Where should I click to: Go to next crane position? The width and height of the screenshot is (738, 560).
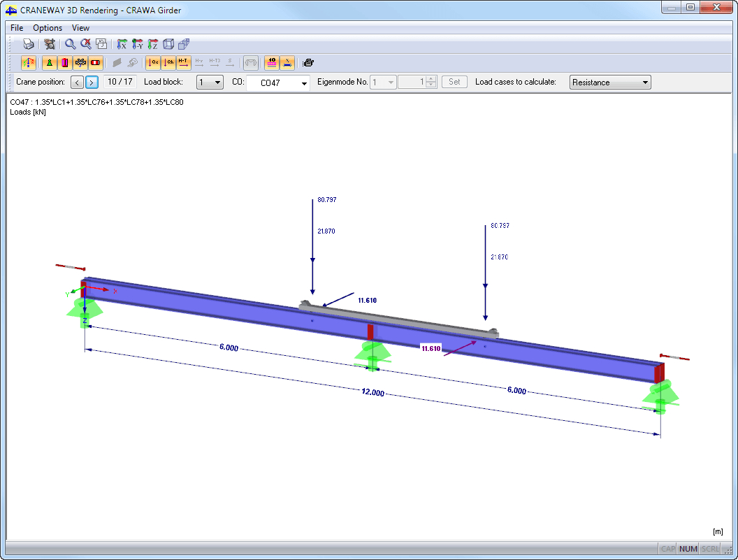coord(92,82)
